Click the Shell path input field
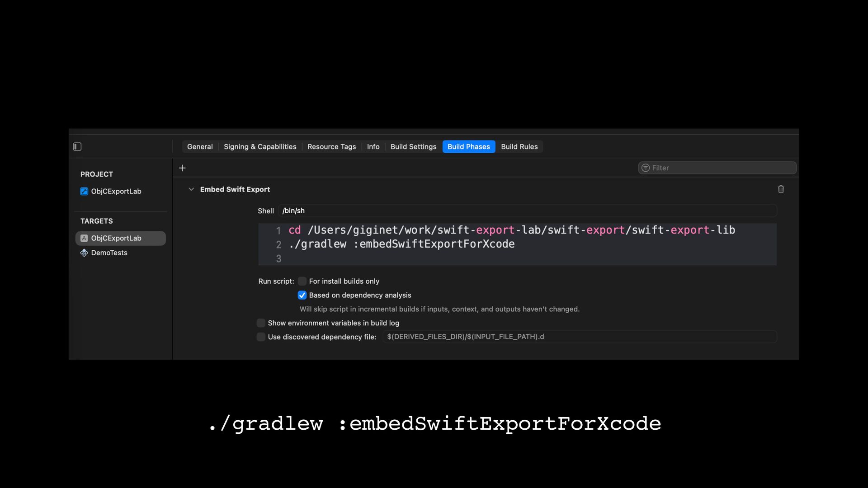The width and height of the screenshot is (868, 488). (527, 211)
